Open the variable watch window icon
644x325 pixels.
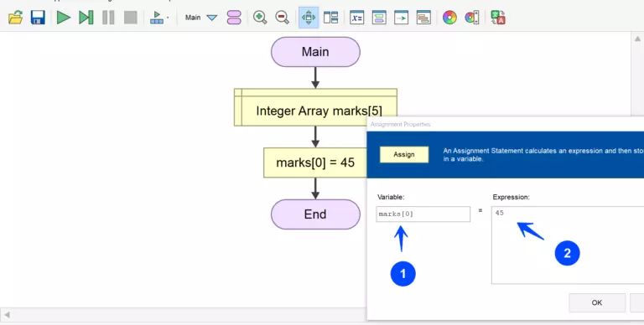point(357,18)
